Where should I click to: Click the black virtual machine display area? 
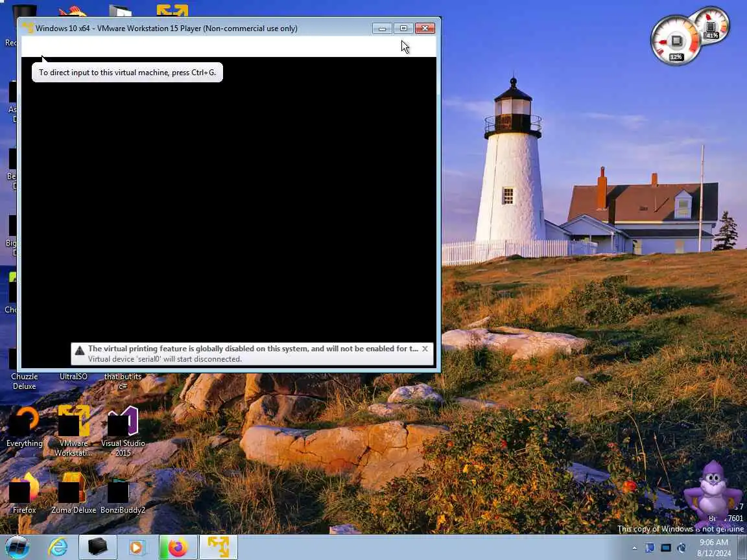click(x=229, y=212)
